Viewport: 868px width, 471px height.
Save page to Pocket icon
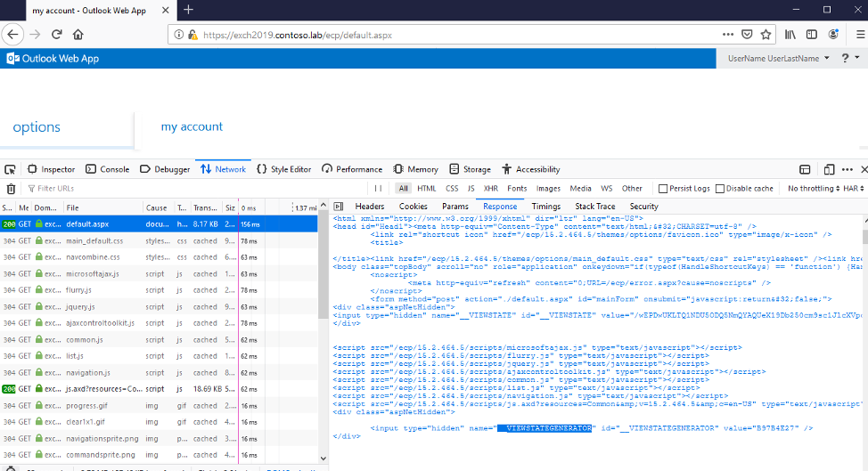coord(747,35)
